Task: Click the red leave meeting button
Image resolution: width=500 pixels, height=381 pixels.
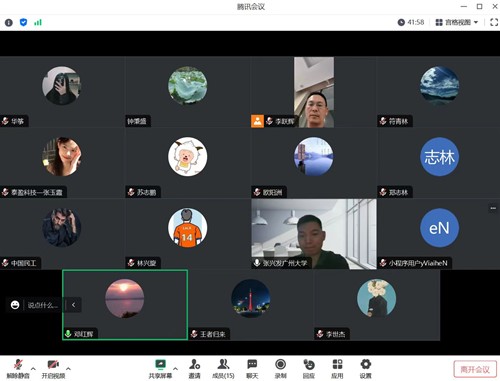Action: click(475, 369)
